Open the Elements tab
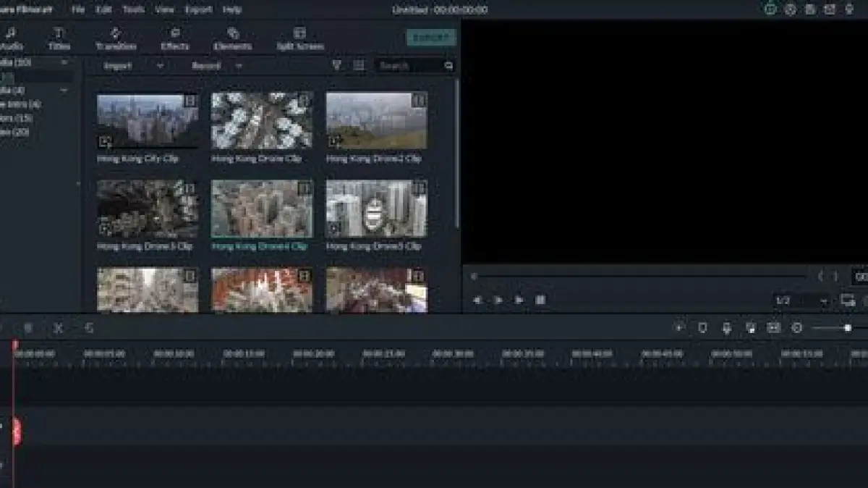 point(232,38)
